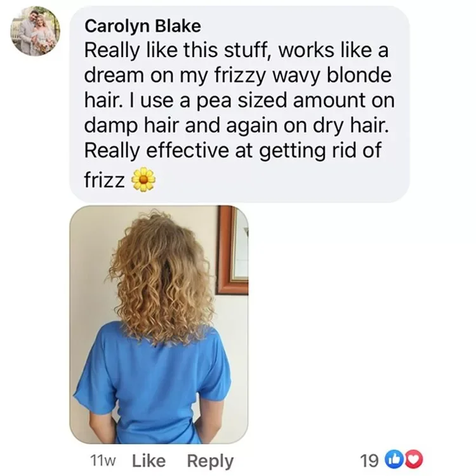Open Carolyn Blake's profile picture
Viewport: 476px width, 476px height.
pyautogui.click(x=36, y=32)
